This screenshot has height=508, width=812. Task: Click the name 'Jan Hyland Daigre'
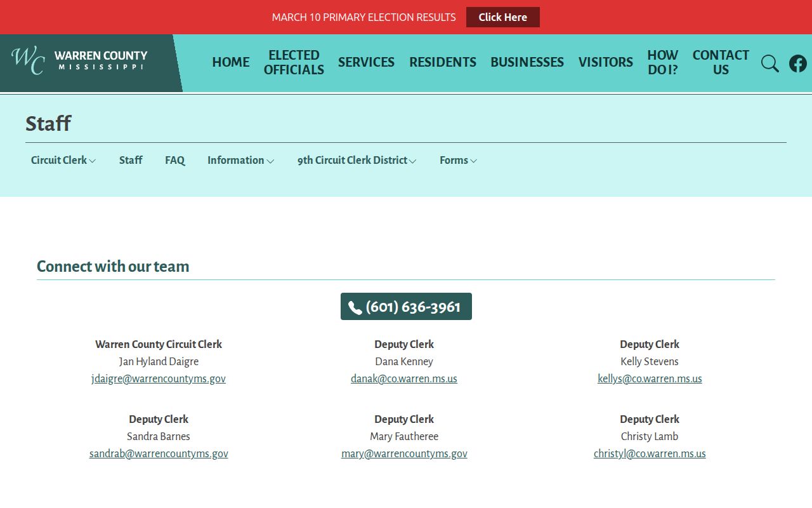click(x=159, y=362)
